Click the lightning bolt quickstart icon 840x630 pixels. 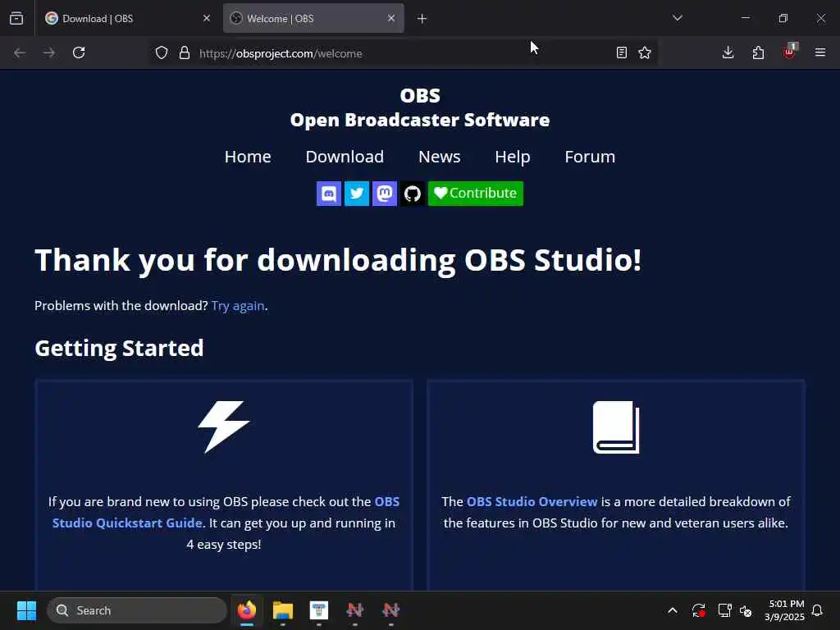coord(224,427)
